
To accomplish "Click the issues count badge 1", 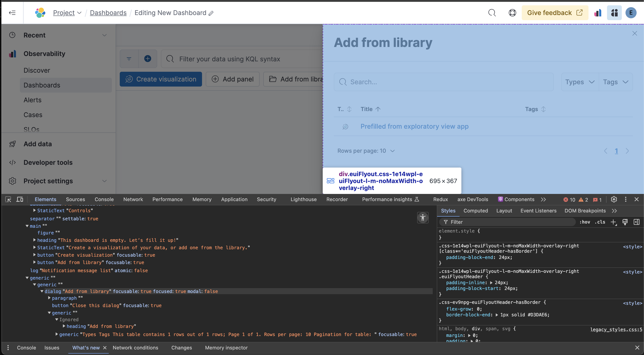I will [597, 199].
